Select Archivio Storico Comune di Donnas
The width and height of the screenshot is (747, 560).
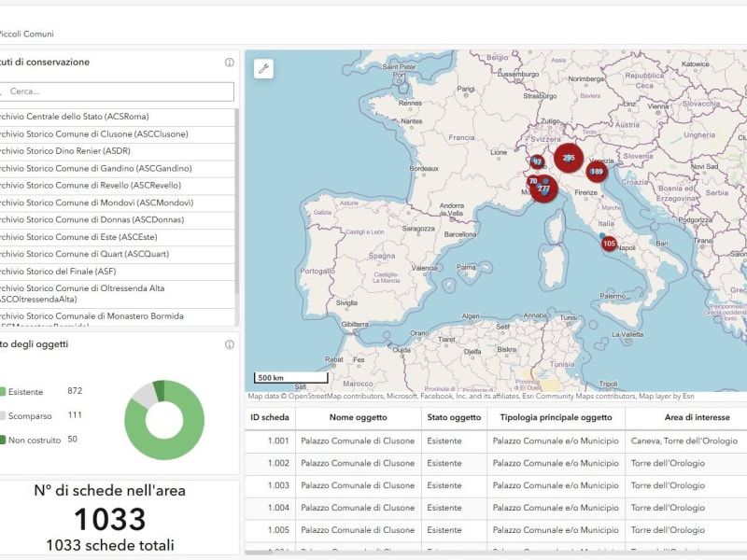point(117,219)
